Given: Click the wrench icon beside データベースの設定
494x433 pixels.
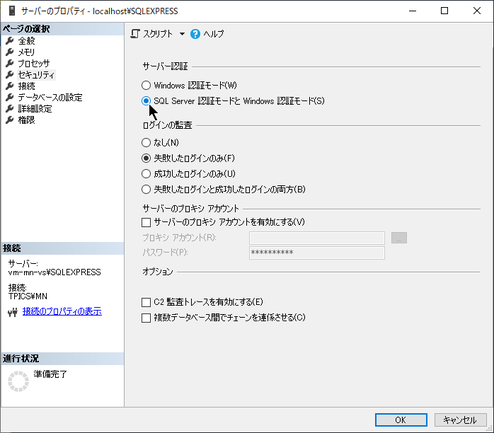Looking at the screenshot, I should coord(10,97).
